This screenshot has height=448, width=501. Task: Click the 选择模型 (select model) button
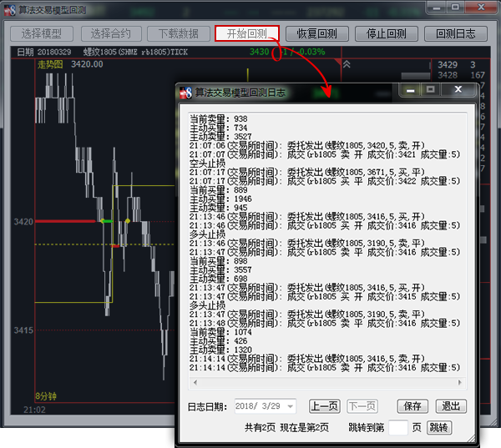(x=42, y=33)
